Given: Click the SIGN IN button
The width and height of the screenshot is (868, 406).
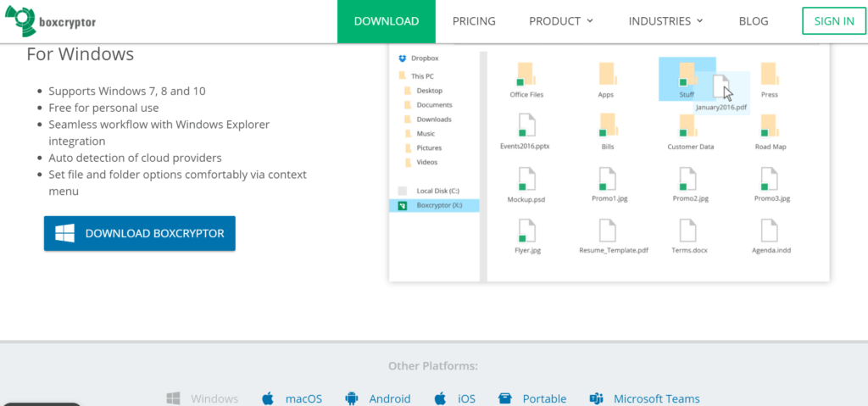Looking at the screenshot, I should tap(834, 21).
